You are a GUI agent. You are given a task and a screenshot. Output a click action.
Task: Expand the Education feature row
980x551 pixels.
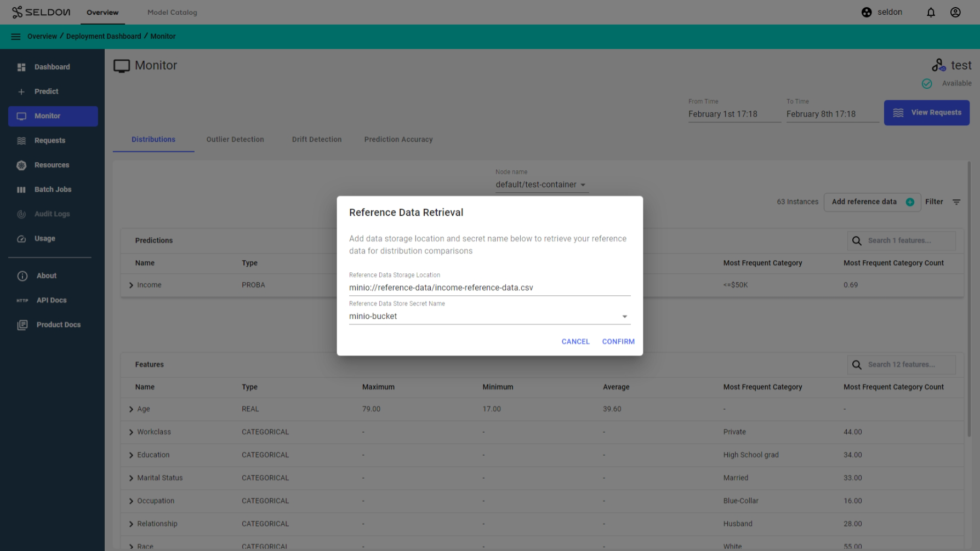point(131,455)
